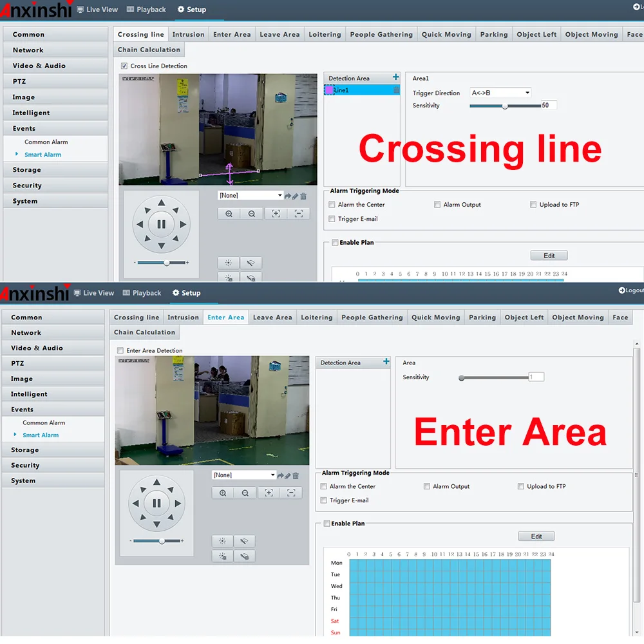Open the [None] preset dropdown under Cross Line video
The width and height of the screenshot is (644, 644).
pyautogui.click(x=251, y=195)
